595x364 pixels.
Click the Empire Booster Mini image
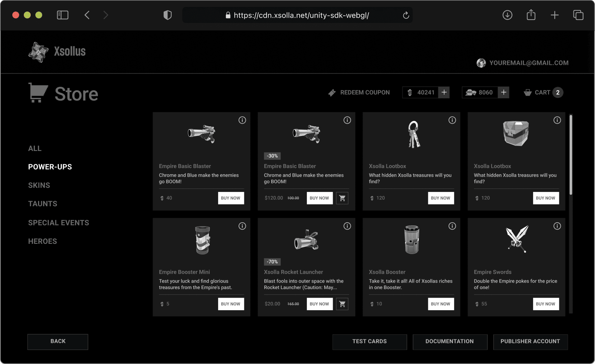202,240
